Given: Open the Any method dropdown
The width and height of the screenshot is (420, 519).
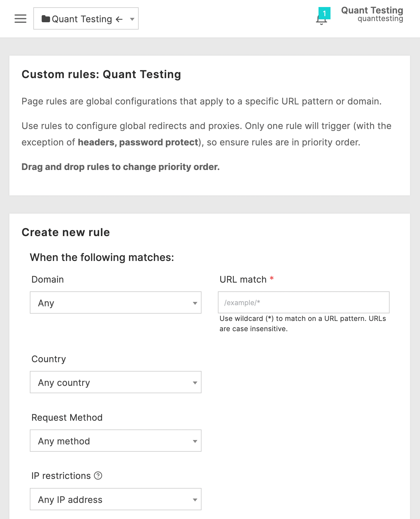Looking at the screenshot, I should click(116, 441).
